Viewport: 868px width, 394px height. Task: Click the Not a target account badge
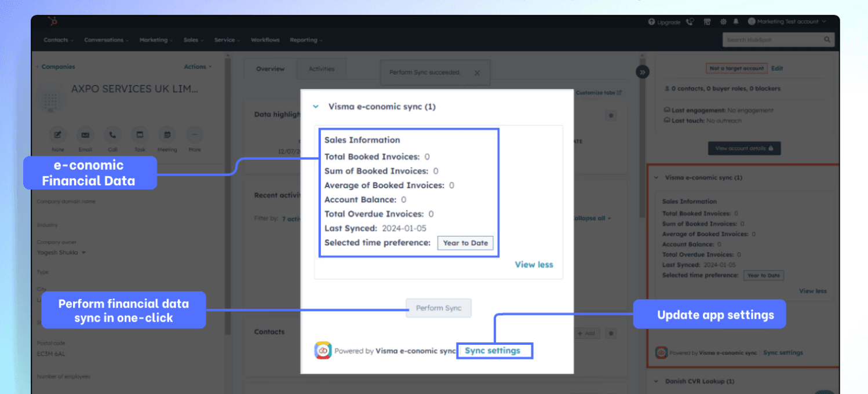point(737,68)
